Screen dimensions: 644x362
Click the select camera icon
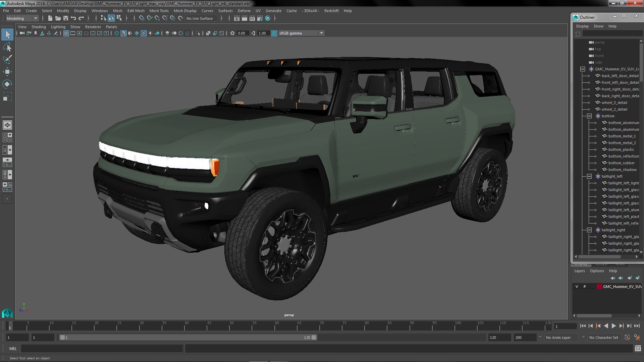(22, 33)
